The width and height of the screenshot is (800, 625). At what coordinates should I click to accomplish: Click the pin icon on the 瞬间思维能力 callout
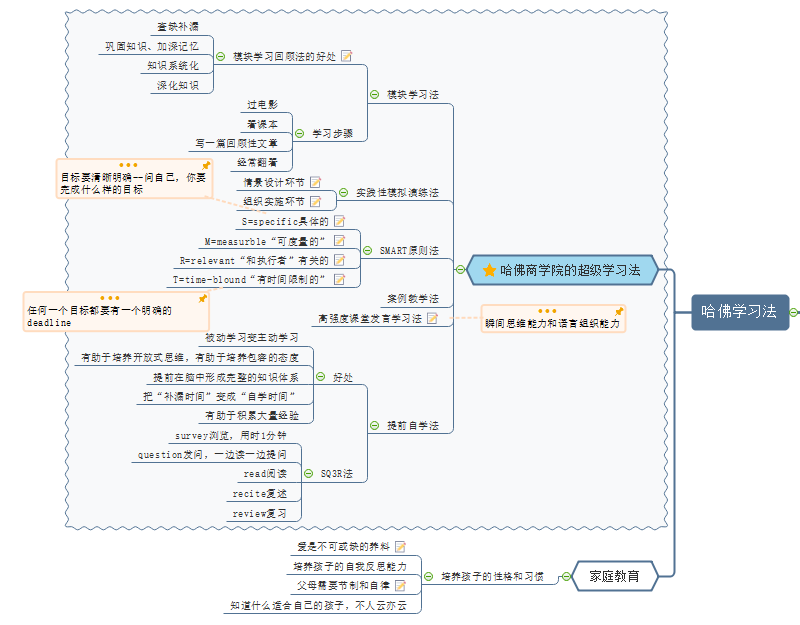click(x=619, y=311)
